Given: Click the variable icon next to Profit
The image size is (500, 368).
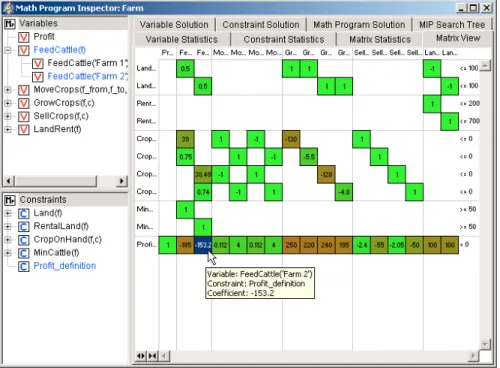Looking at the screenshot, I should pos(24,37).
